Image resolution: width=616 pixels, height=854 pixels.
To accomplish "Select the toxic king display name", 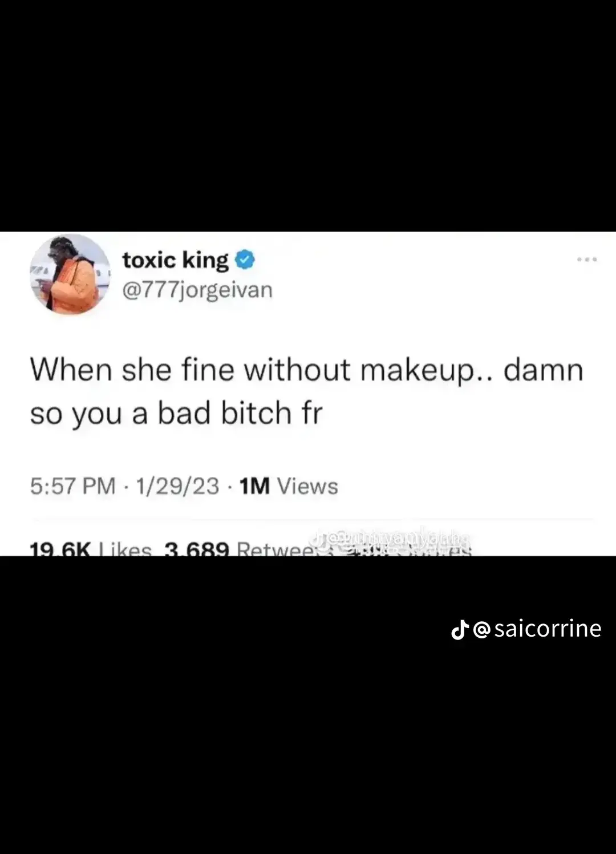I will pos(176,260).
